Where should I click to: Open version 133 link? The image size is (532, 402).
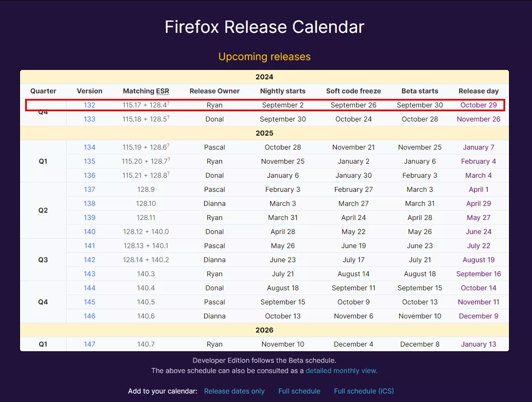[x=90, y=119]
